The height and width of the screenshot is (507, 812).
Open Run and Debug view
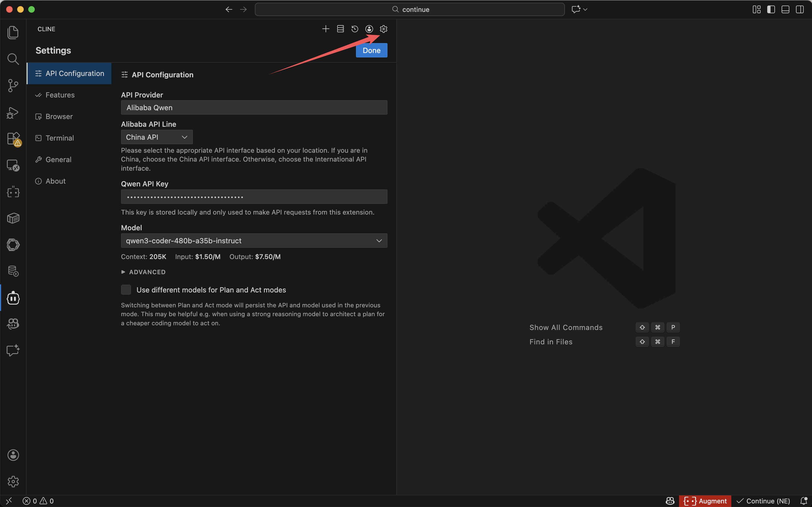pyautogui.click(x=13, y=112)
